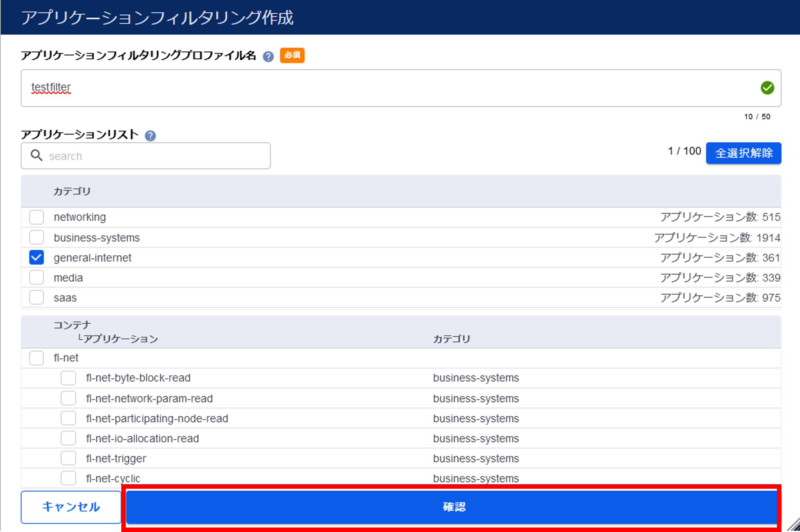Check the fl-net-byte-block-read checkbox
800x532 pixels.
68,378
